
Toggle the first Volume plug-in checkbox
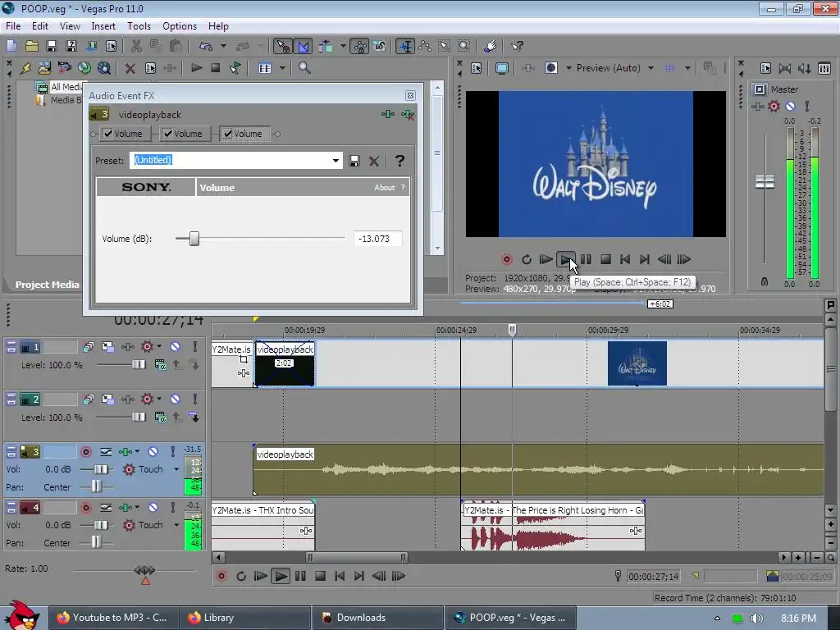click(108, 134)
